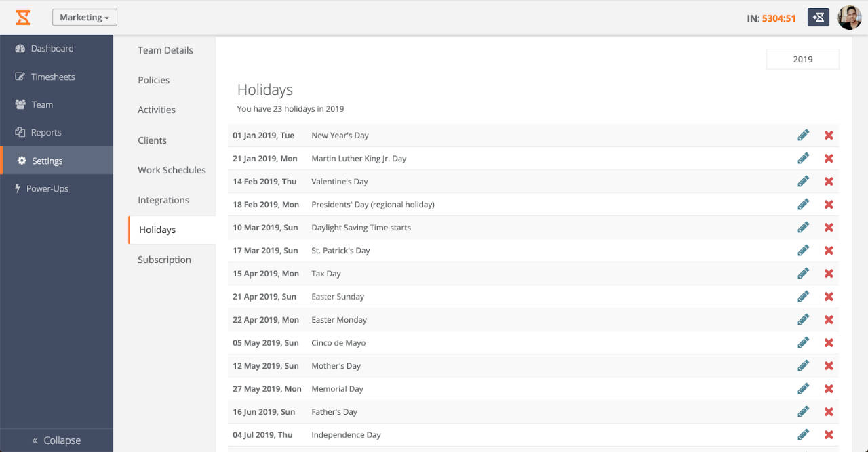868x452 pixels.
Task: Remove Independence Day with the red X
Action: [829, 434]
